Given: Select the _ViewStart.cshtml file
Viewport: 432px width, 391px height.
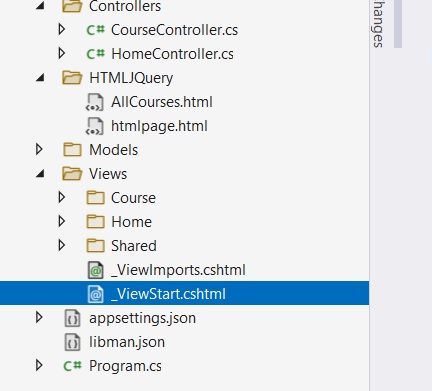Looking at the screenshot, I should (x=184, y=293).
